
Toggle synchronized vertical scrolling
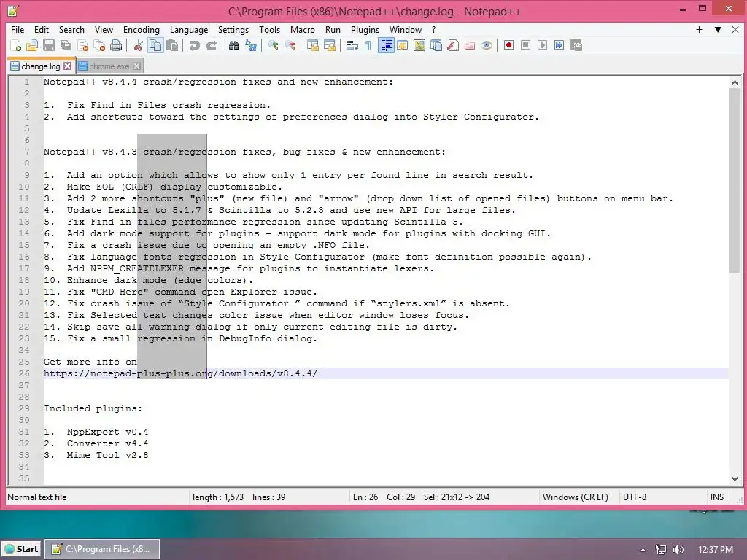312,45
